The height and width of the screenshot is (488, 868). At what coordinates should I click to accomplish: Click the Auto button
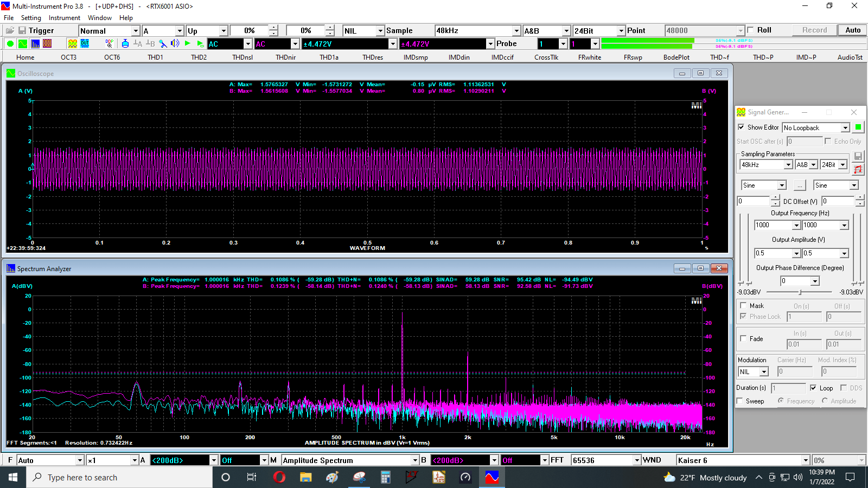pos(853,30)
